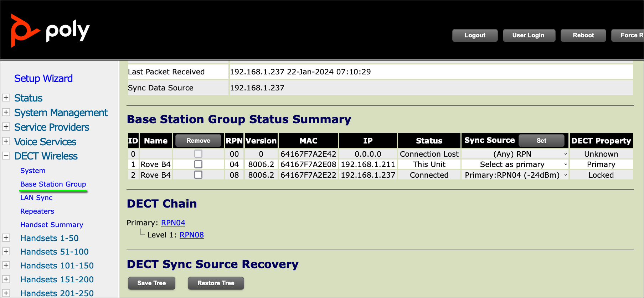Click the Poly logo icon
Image resolution: width=644 pixels, height=298 pixels.
pyautogui.click(x=24, y=31)
